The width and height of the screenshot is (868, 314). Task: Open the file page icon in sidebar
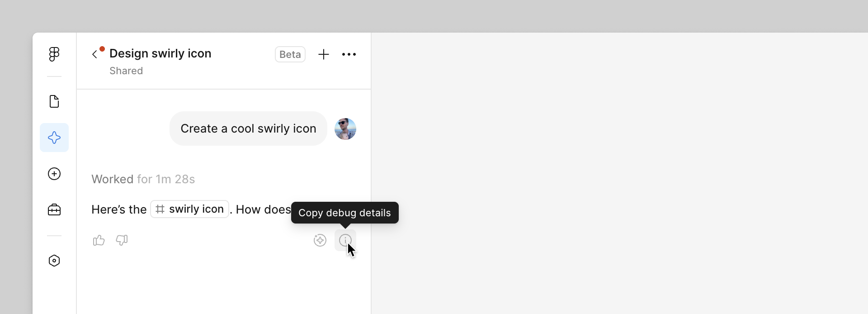[x=54, y=101]
